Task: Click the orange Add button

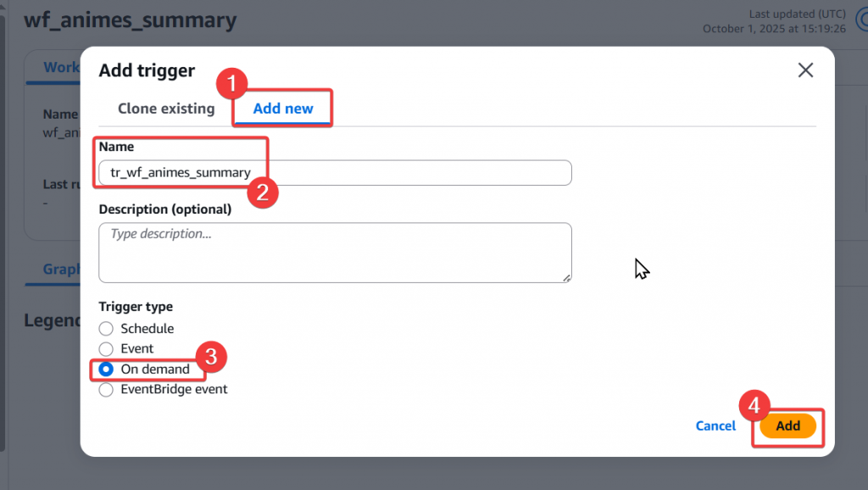Action: 787,426
